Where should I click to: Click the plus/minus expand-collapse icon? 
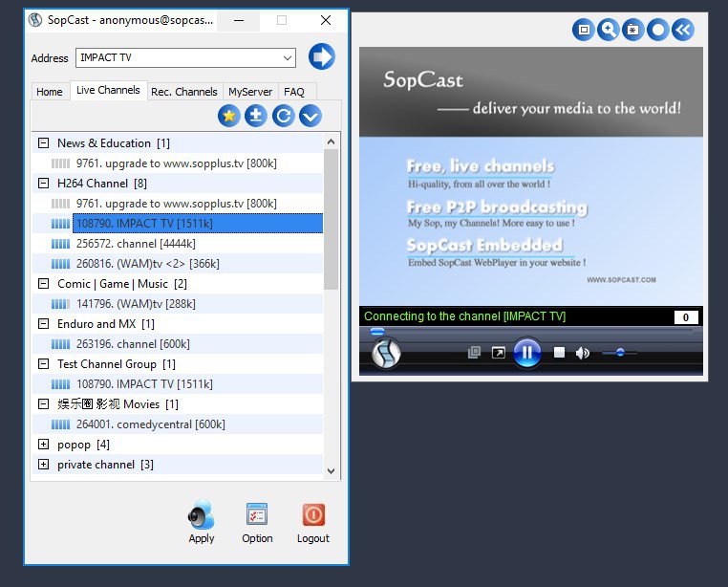click(255, 117)
